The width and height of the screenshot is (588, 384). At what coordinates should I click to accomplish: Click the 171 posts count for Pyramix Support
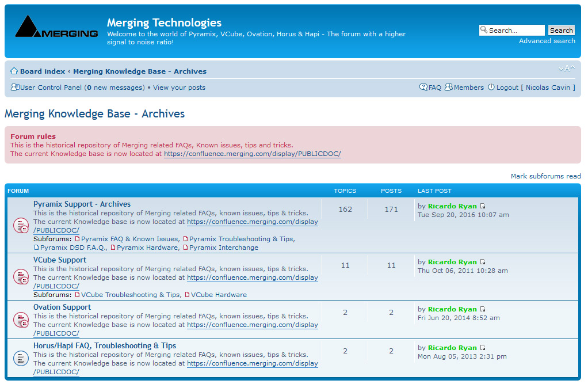coord(391,210)
